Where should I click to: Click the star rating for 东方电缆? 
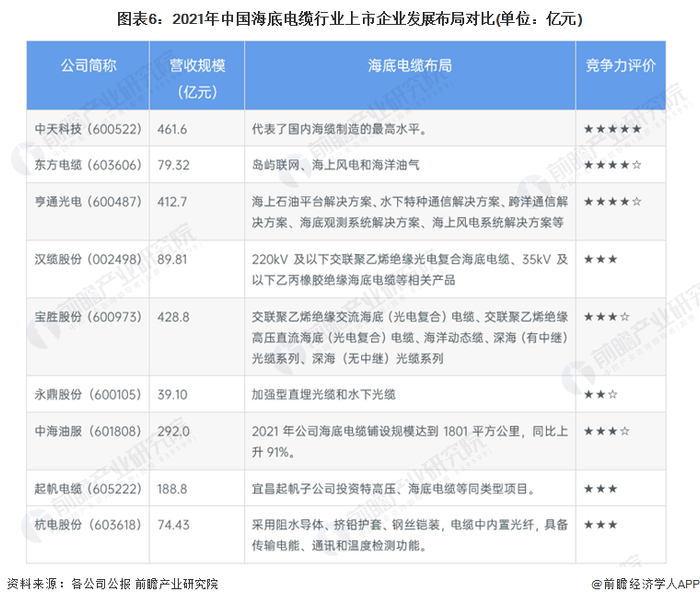tap(612, 165)
